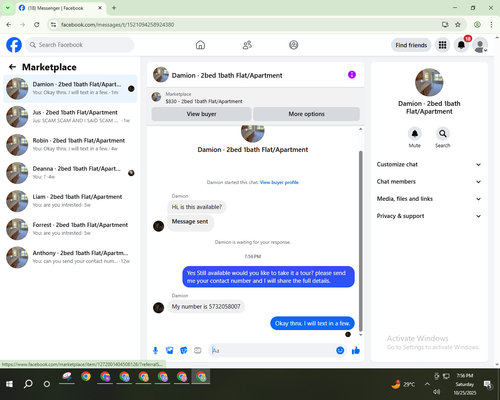Open the account profile avatar menu
Screen dimensions: 500x400
480,45
